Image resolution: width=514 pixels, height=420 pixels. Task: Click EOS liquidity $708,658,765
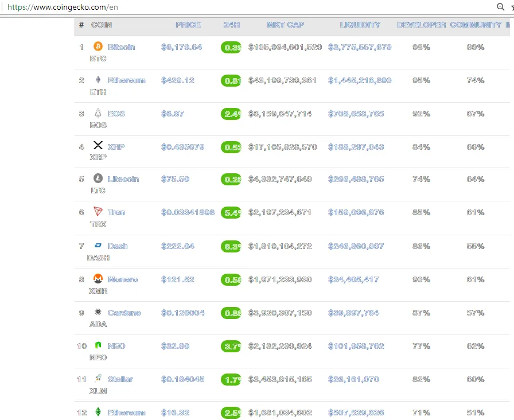[x=356, y=114]
